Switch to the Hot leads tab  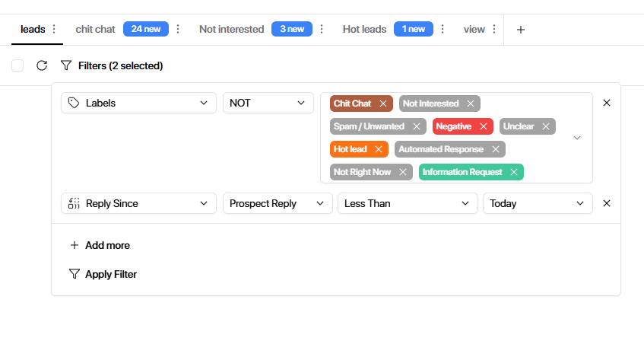[x=364, y=30]
